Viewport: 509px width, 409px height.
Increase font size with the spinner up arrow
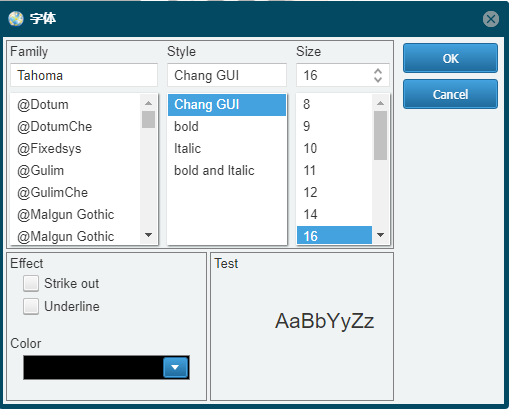point(378,71)
